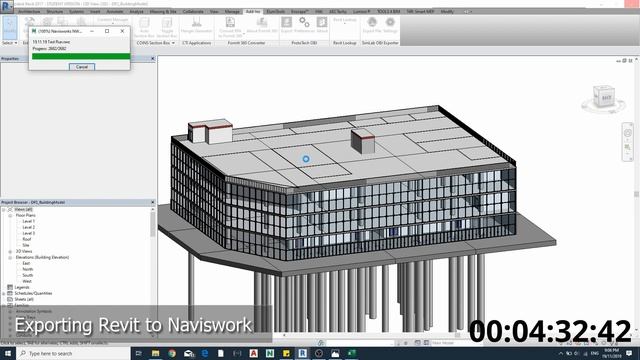Click the taskbar search box
Screen dimensions: 640x360
[x=73, y=353]
